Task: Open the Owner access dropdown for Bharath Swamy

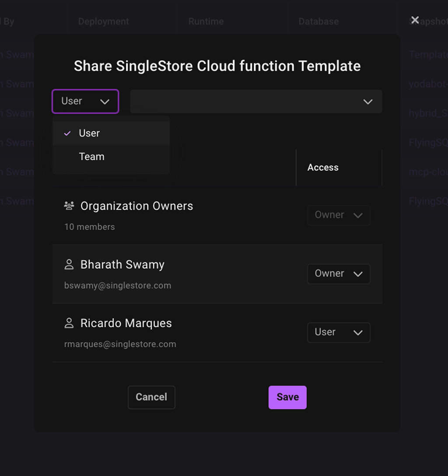Action: (339, 274)
